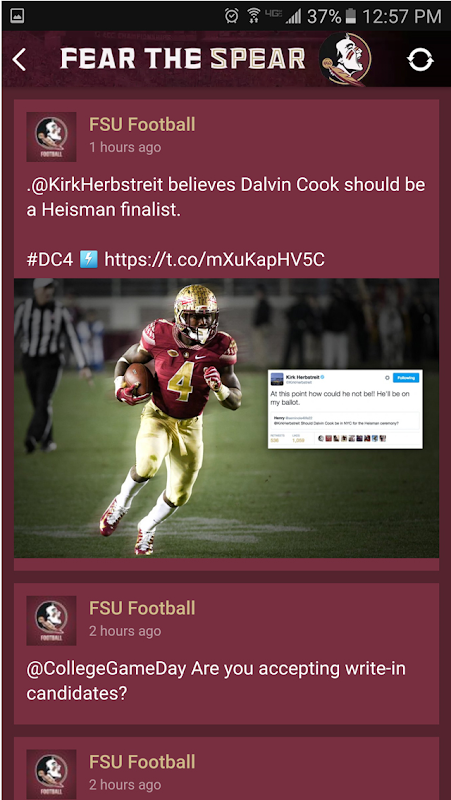The image size is (451, 800).
Task: Tap the back arrow in the header
Action: pos(19,60)
